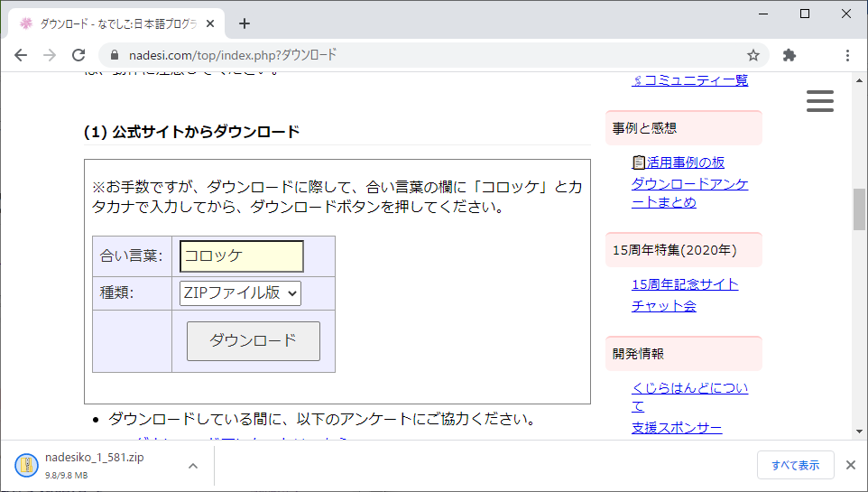Click nadesiko_1_581.zip file name

(x=95, y=458)
